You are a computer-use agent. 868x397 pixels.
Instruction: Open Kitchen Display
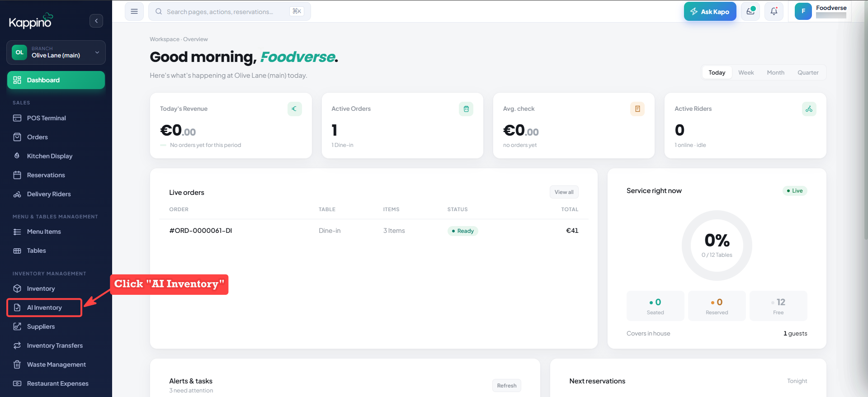[56, 156]
